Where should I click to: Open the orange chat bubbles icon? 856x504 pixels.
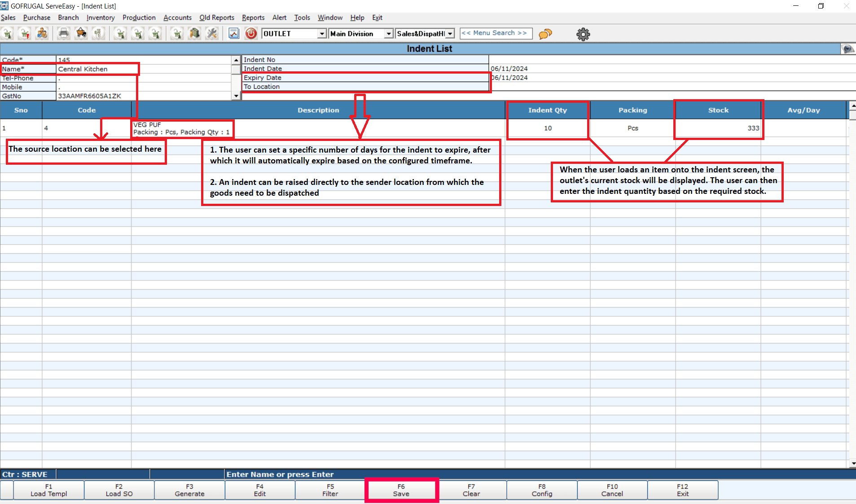545,34
